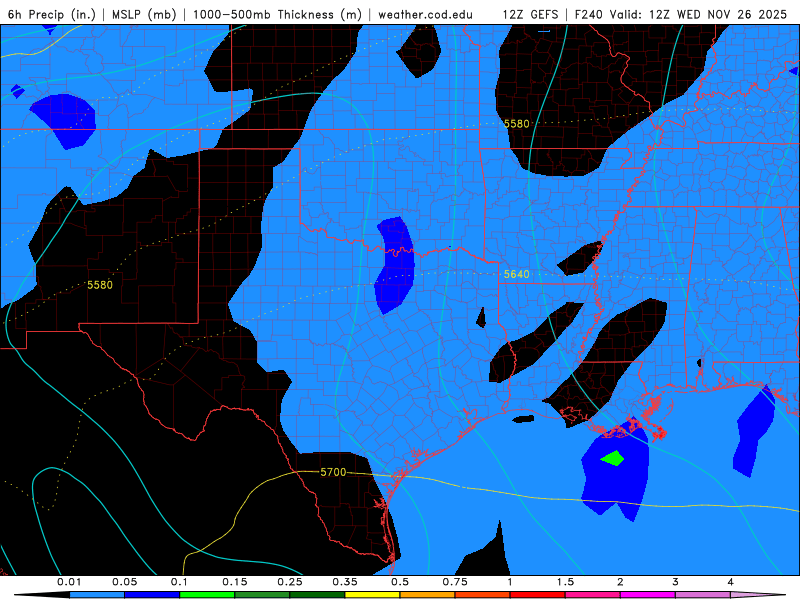Click the "0.35" legend value
Image resolution: width=800 pixels, height=600 pixels.
coord(345,582)
